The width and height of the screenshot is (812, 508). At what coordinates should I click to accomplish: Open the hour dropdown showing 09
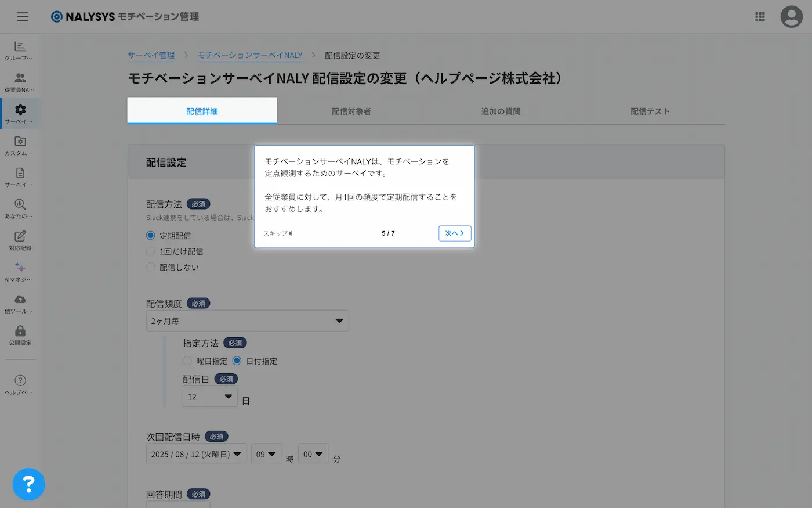click(x=266, y=454)
